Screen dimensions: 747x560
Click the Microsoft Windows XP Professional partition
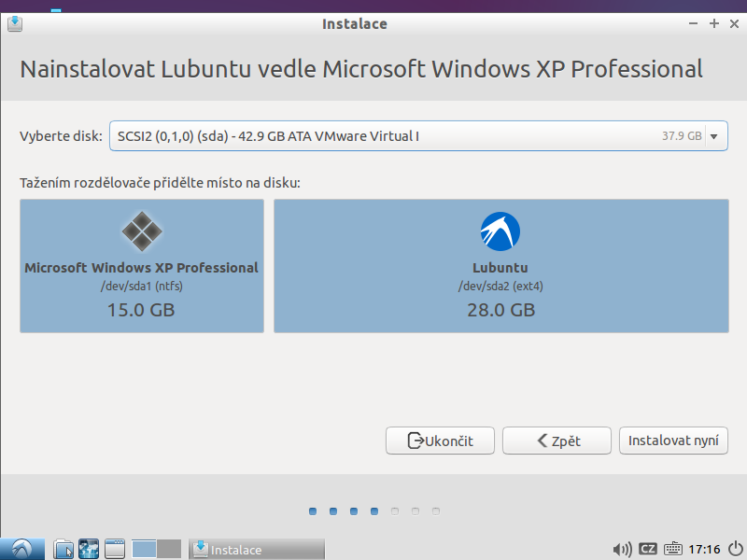pos(142,266)
